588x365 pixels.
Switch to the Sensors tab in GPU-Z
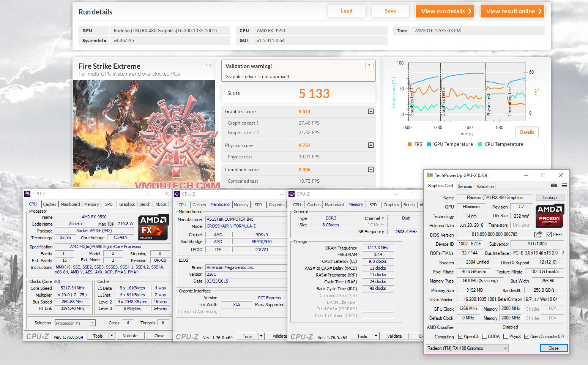point(465,186)
